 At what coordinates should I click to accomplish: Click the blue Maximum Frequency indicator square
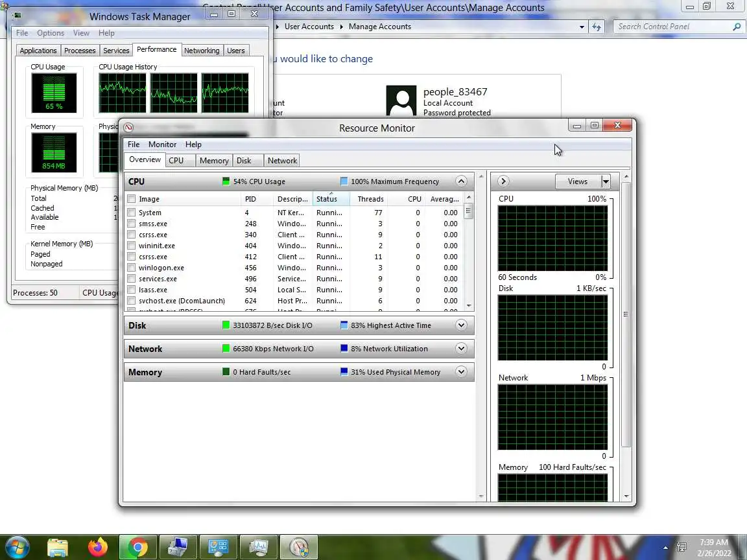pos(344,181)
